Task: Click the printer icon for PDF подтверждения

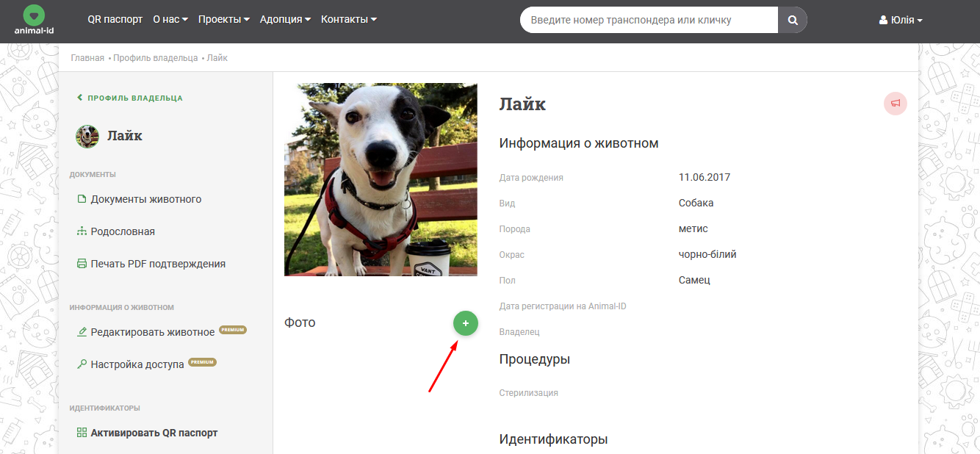Action: pos(82,264)
